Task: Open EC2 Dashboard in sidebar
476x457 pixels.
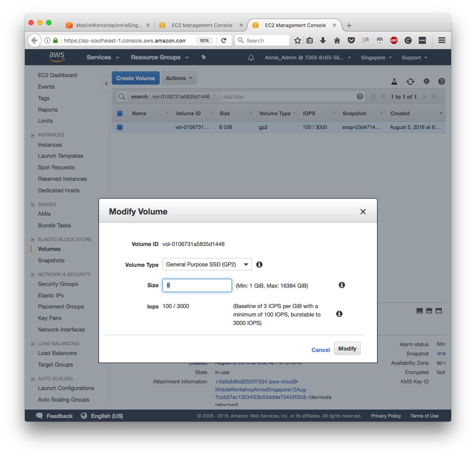Action: click(57, 75)
